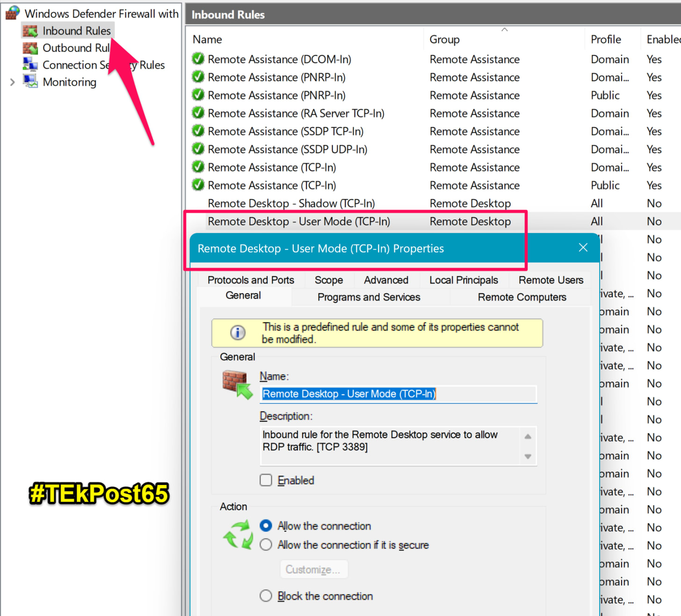Click the info icon in predefined rule notice
Viewport: 681px width, 616px height.
pyautogui.click(x=238, y=333)
